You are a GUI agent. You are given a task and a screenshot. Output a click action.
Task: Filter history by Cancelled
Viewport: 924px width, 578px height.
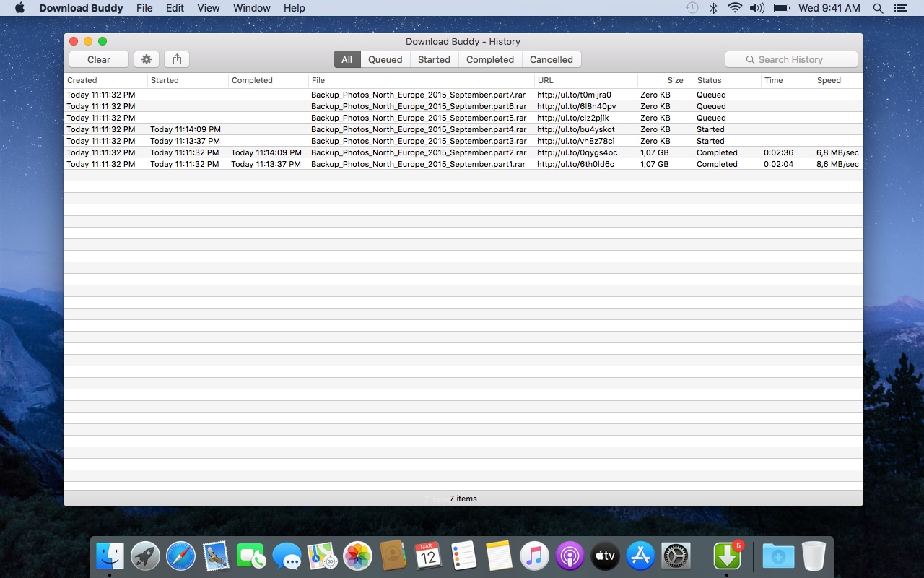[552, 59]
